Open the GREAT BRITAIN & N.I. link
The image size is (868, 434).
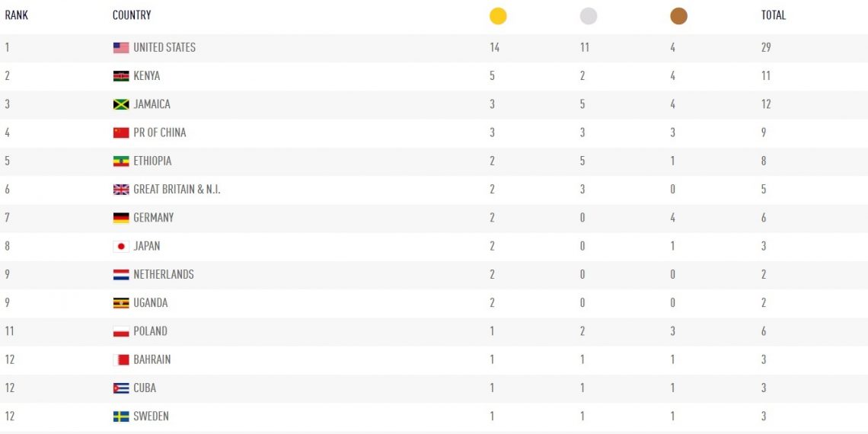click(x=177, y=190)
